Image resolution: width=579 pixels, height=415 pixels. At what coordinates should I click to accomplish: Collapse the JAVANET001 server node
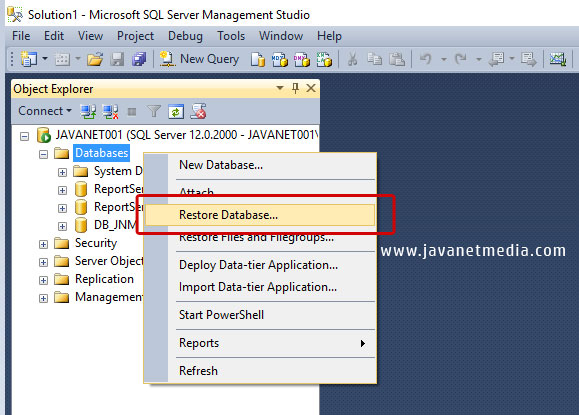24,136
